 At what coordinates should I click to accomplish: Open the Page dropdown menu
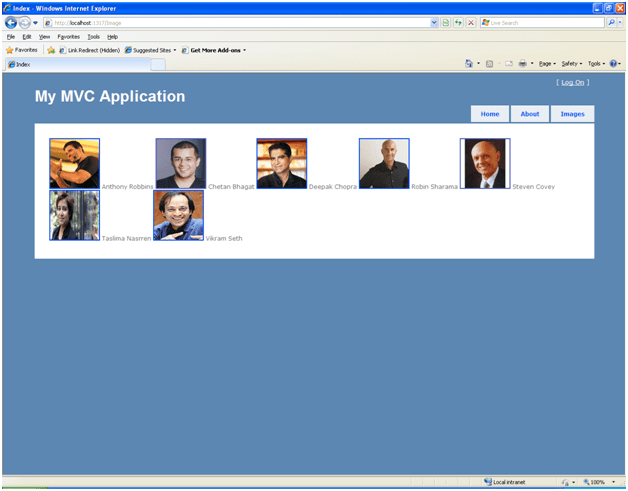[546, 63]
